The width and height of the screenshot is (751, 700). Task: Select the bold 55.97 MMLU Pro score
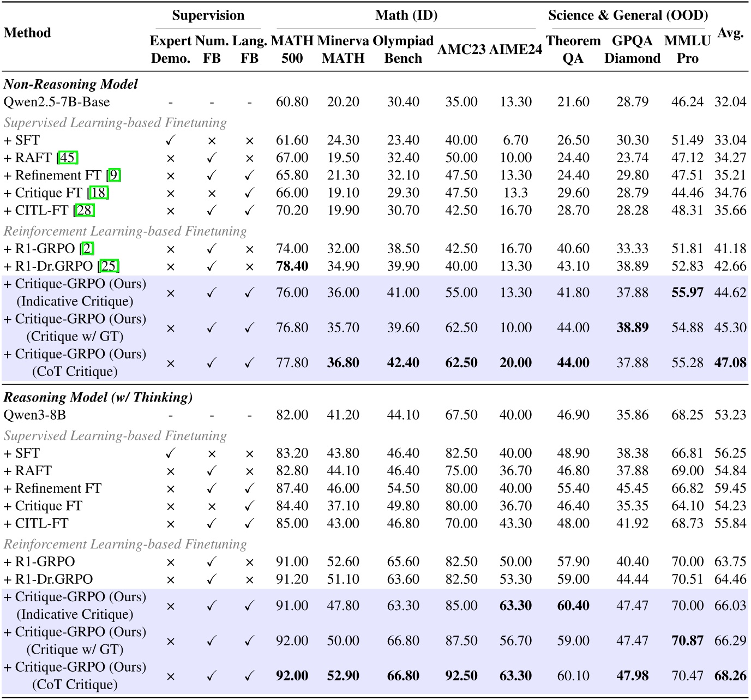click(687, 292)
